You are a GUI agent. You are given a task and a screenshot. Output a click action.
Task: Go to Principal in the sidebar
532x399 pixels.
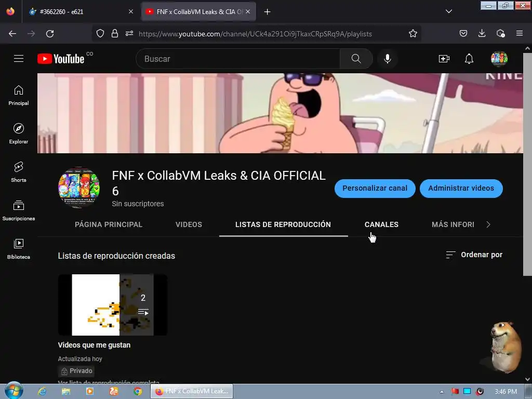[x=19, y=96]
